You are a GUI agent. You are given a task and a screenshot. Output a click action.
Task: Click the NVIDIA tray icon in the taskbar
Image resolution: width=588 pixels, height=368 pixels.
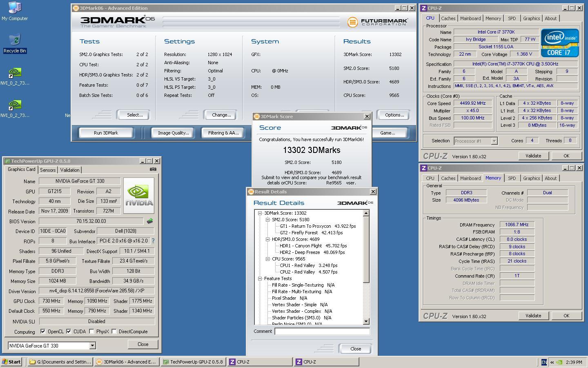coord(559,362)
